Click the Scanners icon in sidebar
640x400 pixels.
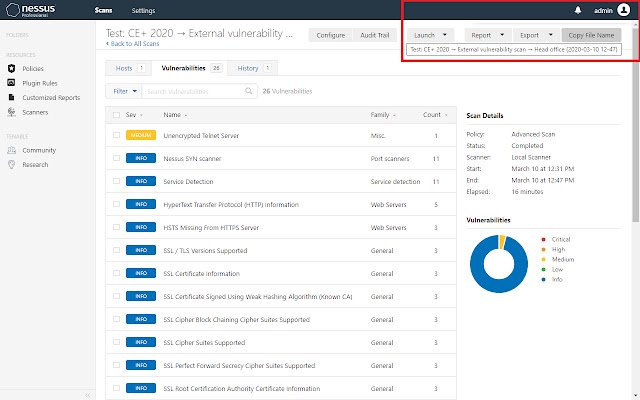(x=11, y=112)
